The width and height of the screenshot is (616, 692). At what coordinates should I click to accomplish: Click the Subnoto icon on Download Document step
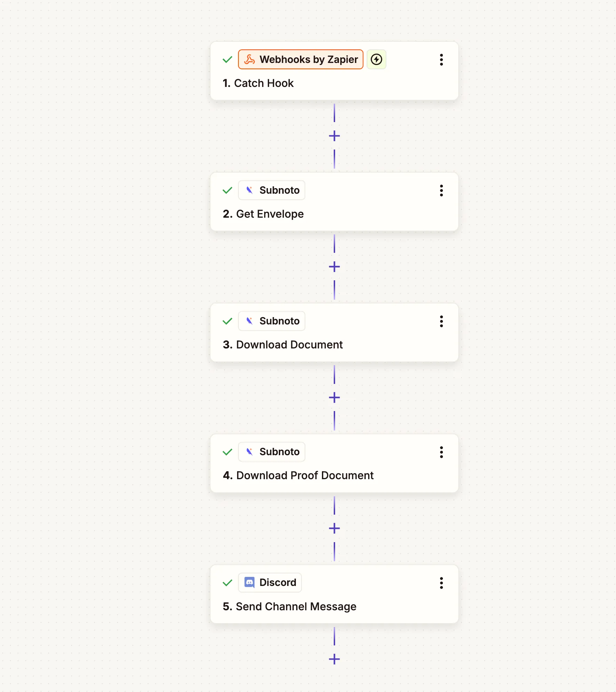click(250, 321)
